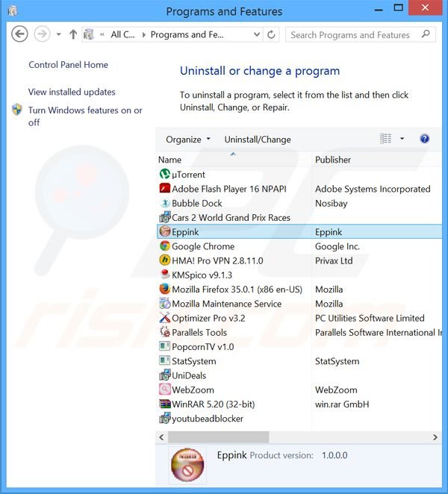Click the PC Utilities Software Limited cell

coord(370,318)
